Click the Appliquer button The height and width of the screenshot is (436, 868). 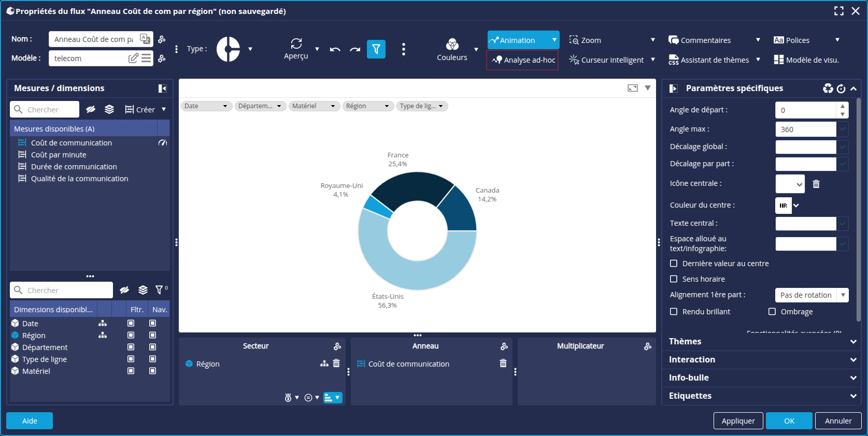(x=738, y=421)
